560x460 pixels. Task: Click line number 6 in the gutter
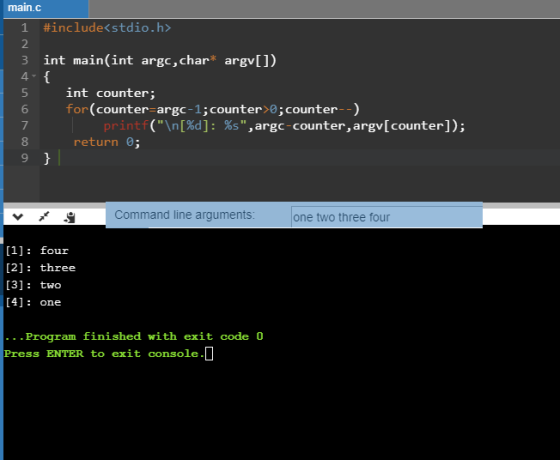(x=24, y=109)
